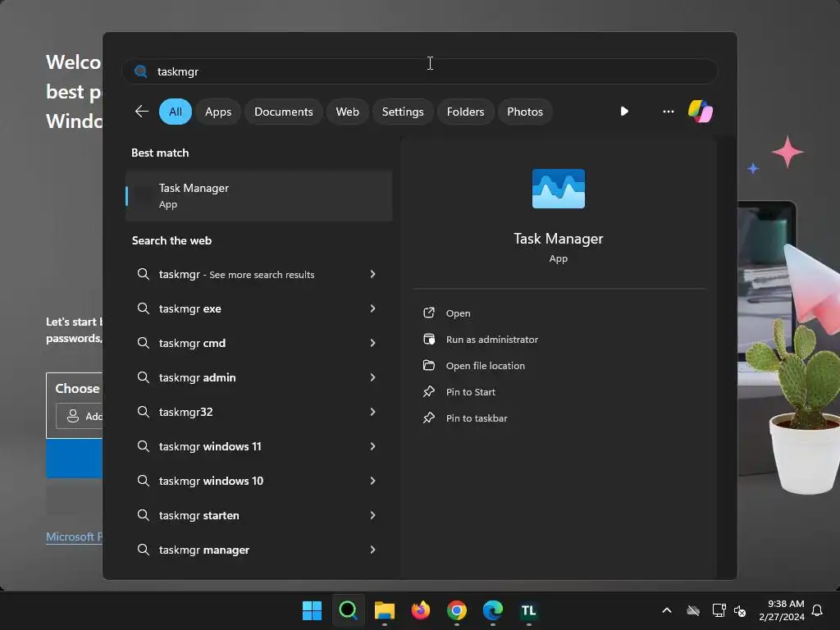The image size is (840, 630).
Task: Click the muted volume tray icon
Action: [740, 610]
